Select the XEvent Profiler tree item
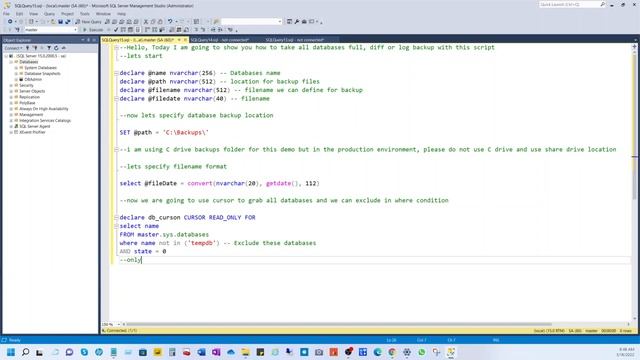Screen dimensions: 640x360 (x=32, y=132)
